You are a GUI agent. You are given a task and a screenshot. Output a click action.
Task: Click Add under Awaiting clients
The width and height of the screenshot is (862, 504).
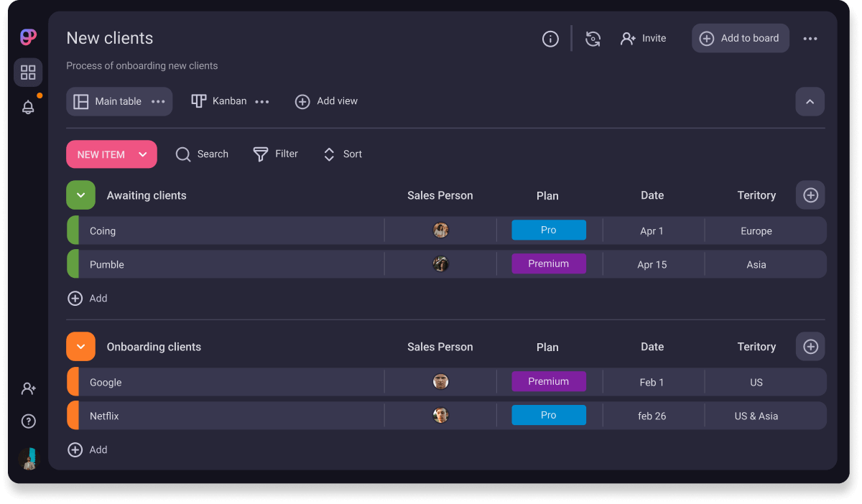click(88, 298)
